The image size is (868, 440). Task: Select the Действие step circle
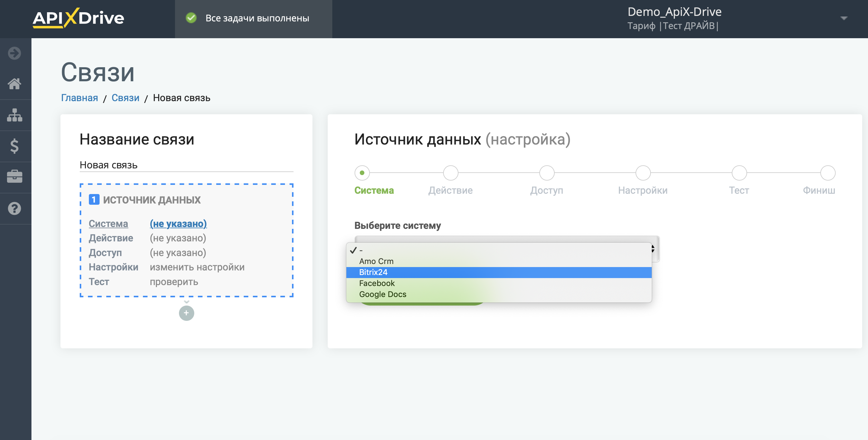coord(450,173)
